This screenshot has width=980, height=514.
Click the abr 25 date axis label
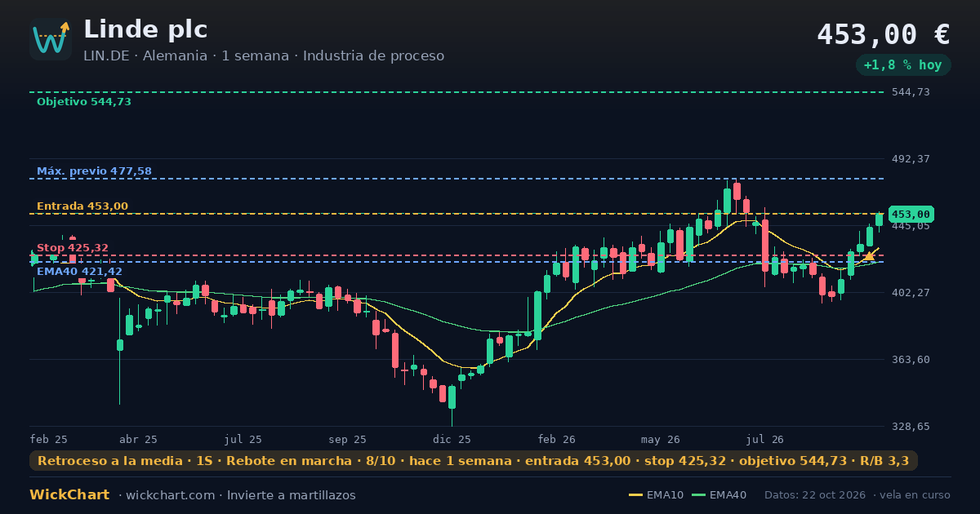point(138,439)
